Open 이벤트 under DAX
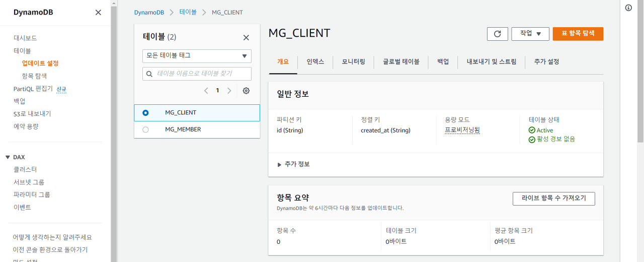Screen dimensions: 644x262 point(22,208)
